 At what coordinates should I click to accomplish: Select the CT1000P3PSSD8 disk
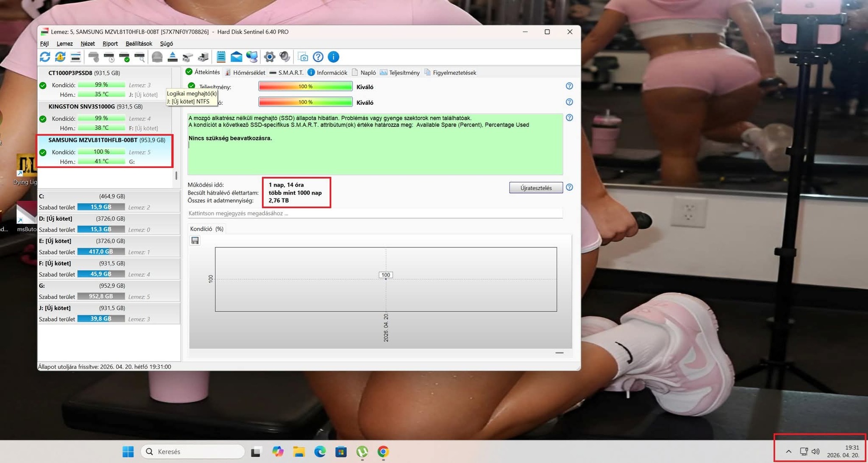[105, 84]
